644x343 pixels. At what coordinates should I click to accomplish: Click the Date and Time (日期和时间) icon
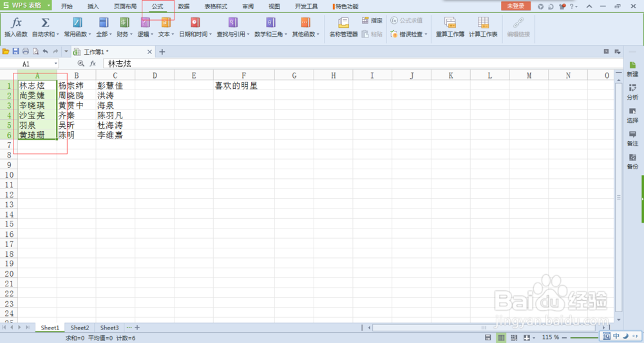click(195, 23)
